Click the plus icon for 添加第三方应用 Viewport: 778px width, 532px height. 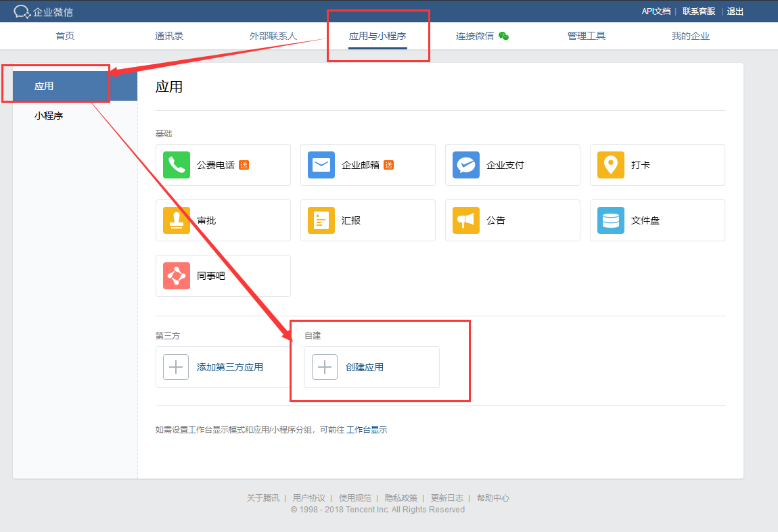click(176, 367)
